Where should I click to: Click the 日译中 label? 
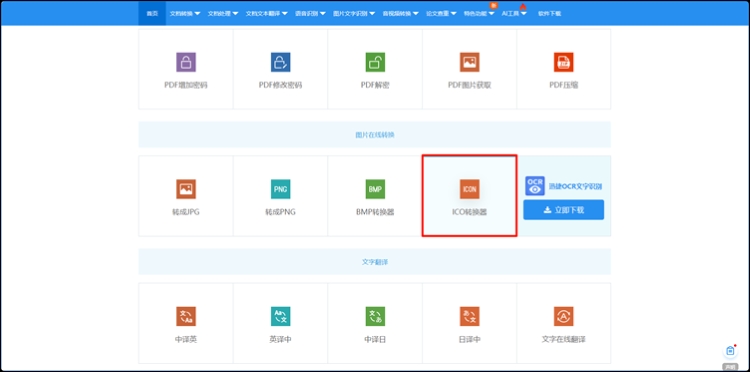(x=470, y=339)
